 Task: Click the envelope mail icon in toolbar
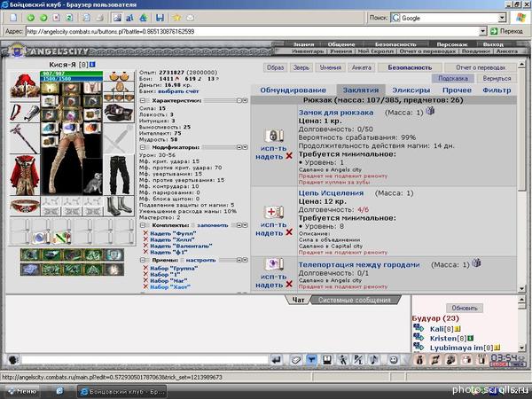pyautogui.click(x=190, y=18)
